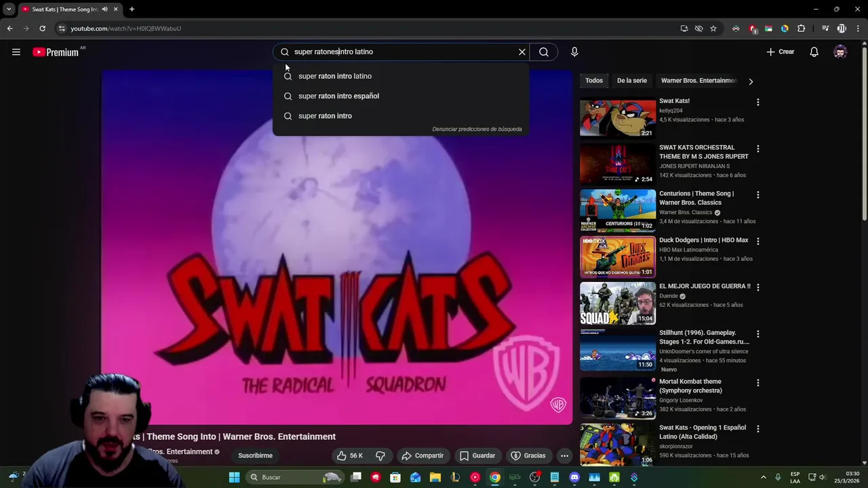Open YouTube notifications bell
Viewport: 868px width, 488px height.
(814, 52)
